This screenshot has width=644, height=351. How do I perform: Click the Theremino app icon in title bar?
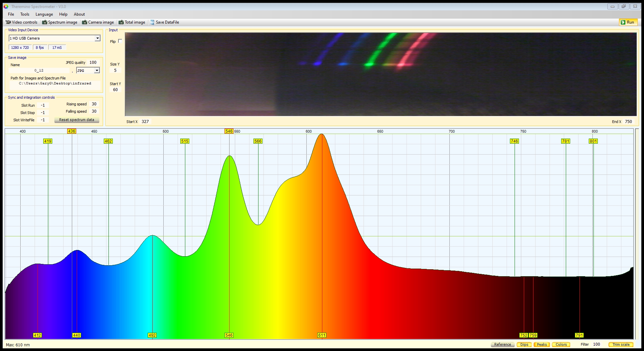click(6, 6)
